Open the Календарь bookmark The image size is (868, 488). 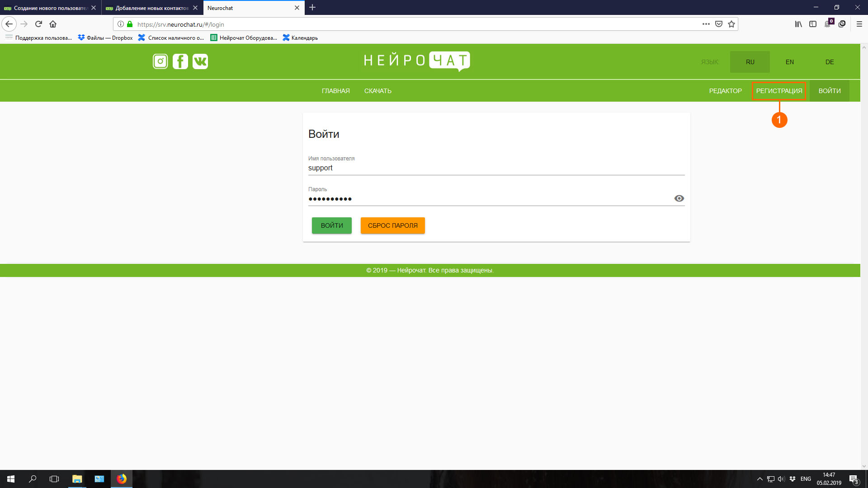300,38
